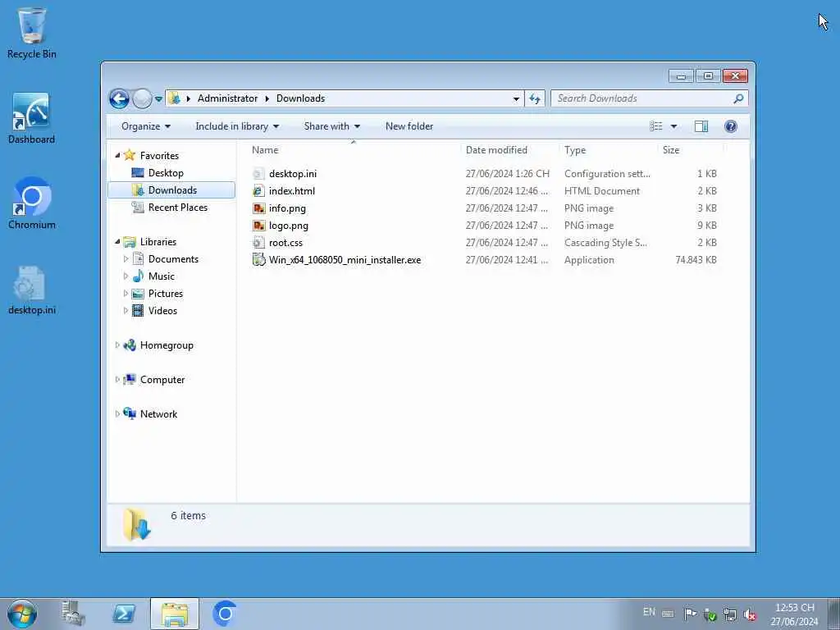Open Chromium from the taskbar
Viewport: 840px width, 630px height.
pos(225,614)
